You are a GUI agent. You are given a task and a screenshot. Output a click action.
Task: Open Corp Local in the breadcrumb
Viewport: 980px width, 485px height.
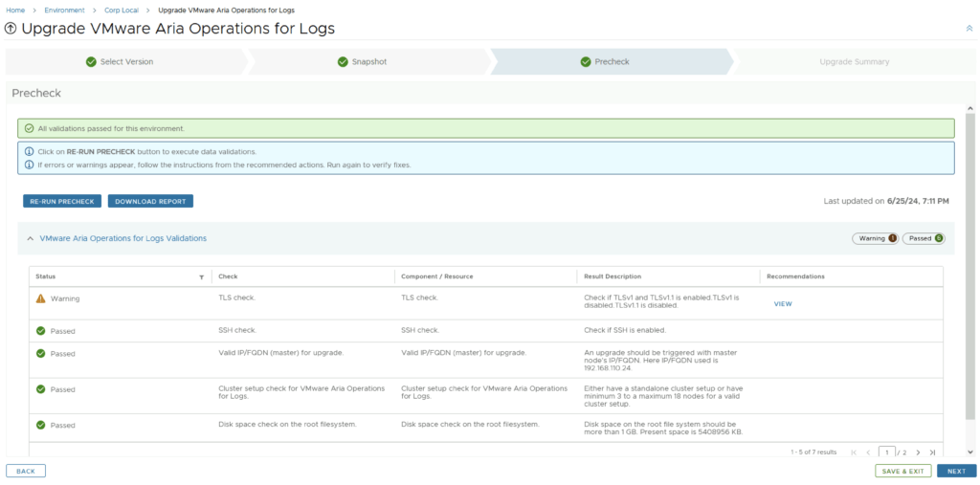click(x=121, y=10)
